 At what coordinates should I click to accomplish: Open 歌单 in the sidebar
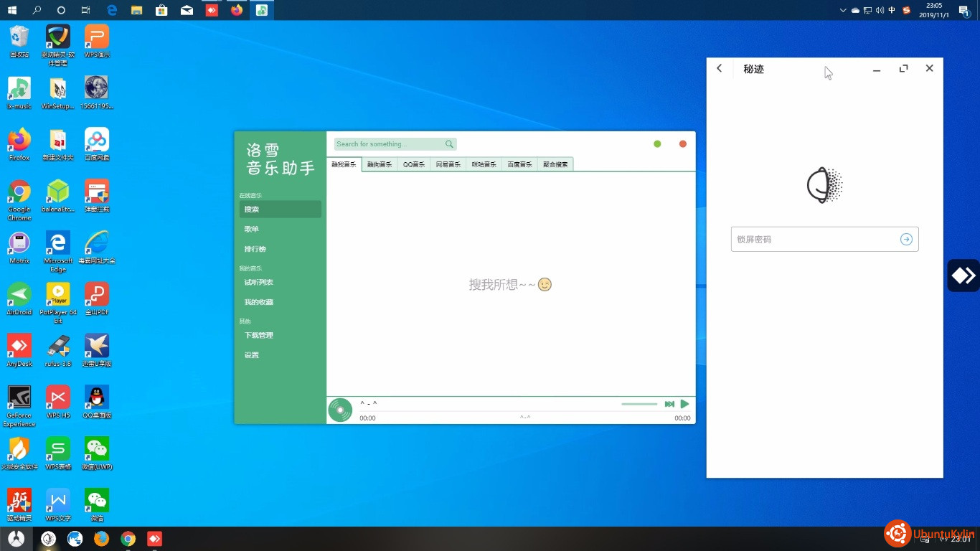(252, 230)
